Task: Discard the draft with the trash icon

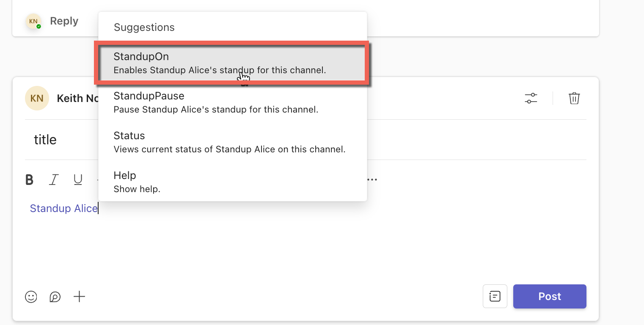Action: coord(574,98)
